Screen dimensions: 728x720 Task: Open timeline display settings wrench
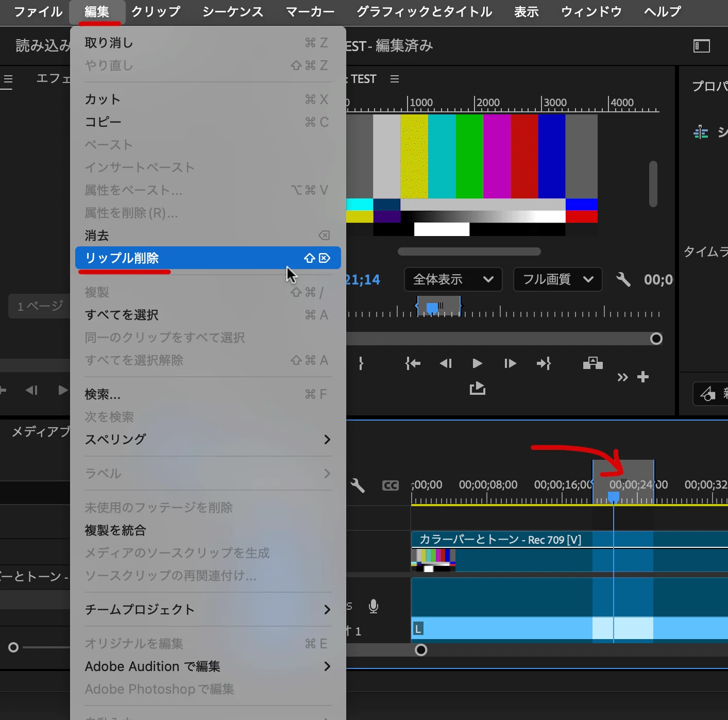tap(358, 485)
